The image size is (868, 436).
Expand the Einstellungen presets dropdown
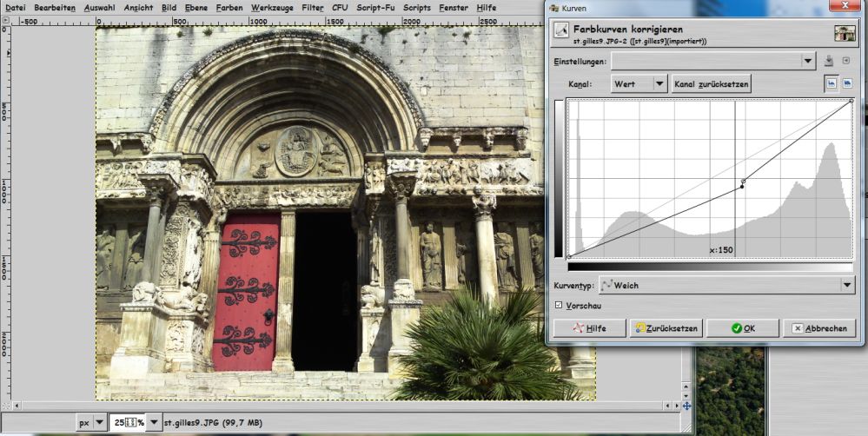808,61
